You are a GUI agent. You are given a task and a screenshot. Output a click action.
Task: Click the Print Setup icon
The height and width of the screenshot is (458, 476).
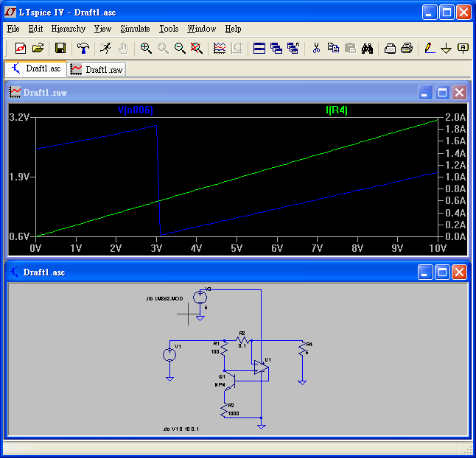click(390, 48)
